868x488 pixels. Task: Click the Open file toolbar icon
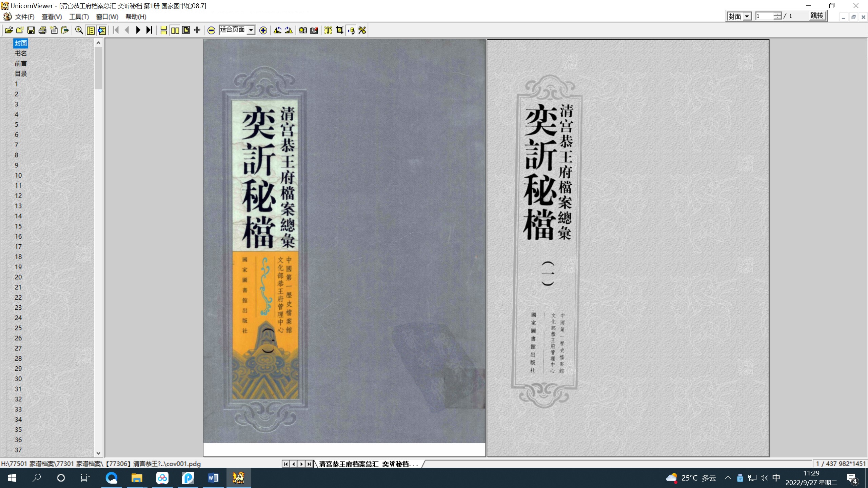point(9,30)
